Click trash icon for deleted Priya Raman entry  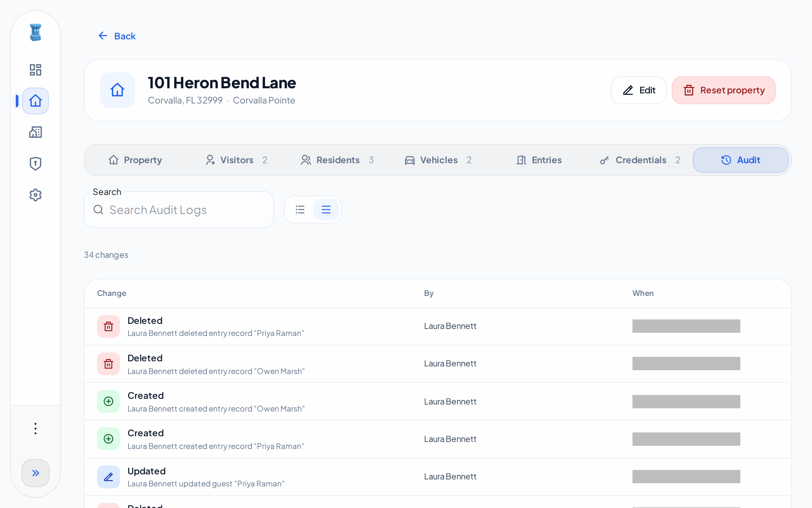(x=108, y=326)
